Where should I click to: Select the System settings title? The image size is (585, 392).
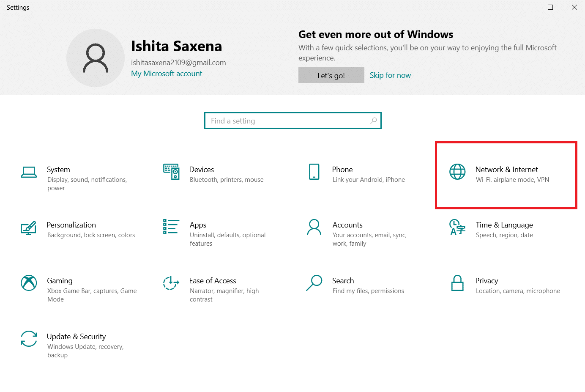tap(58, 170)
